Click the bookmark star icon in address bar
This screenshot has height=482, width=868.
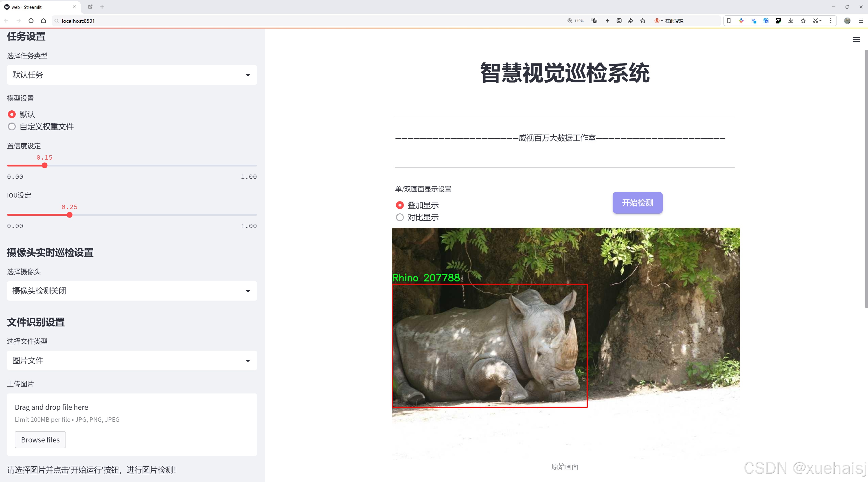pos(643,21)
